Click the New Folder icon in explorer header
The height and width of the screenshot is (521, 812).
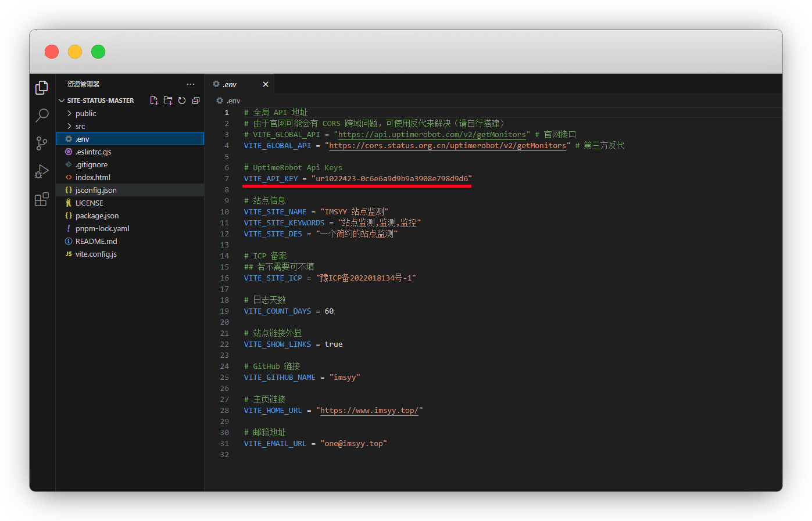point(168,100)
